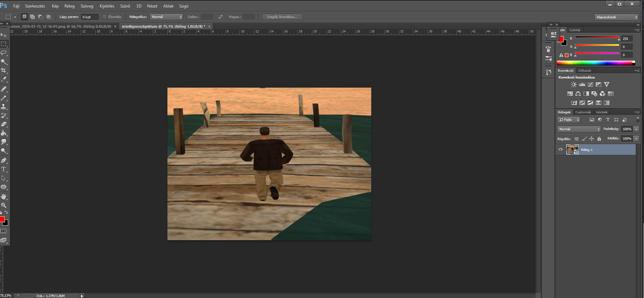
Task: Select the Lasso tool
Action: click(4, 52)
